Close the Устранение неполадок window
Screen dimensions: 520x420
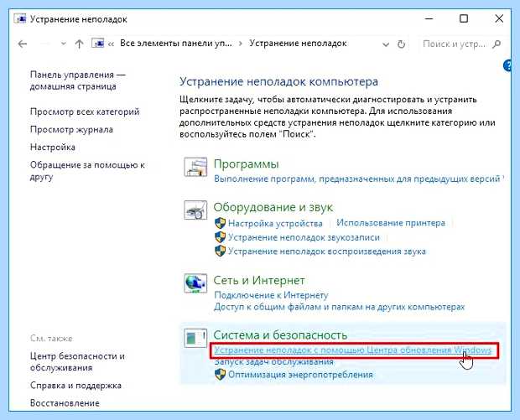tap(499, 18)
